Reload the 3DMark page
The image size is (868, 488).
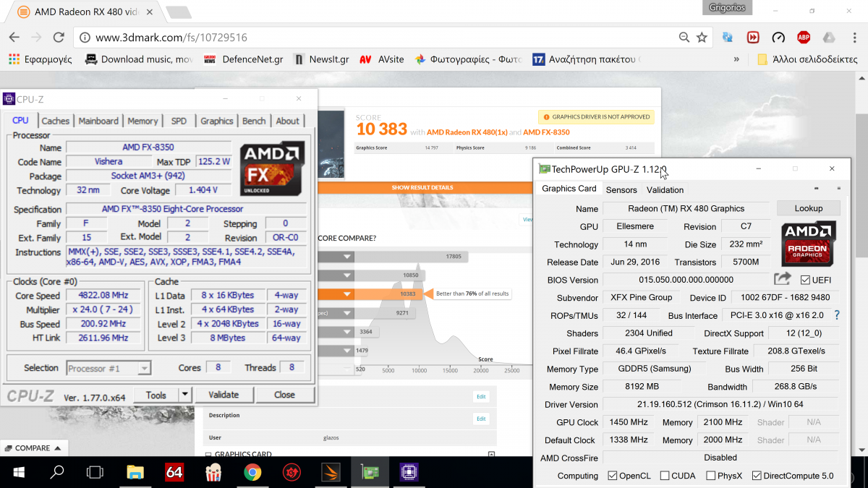59,38
